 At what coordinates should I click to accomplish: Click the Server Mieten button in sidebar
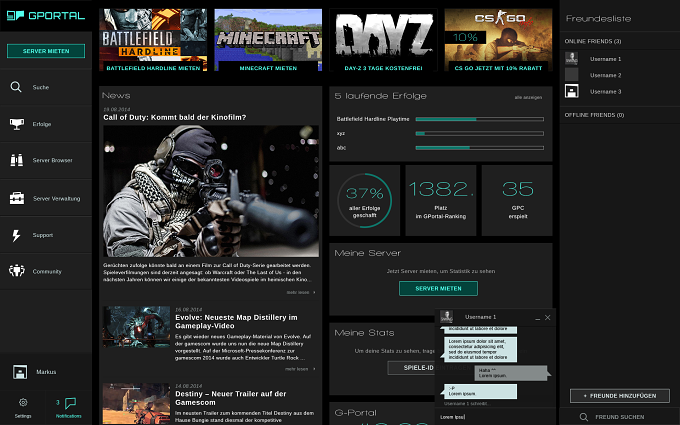pyautogui.click(x=46, y=51)
